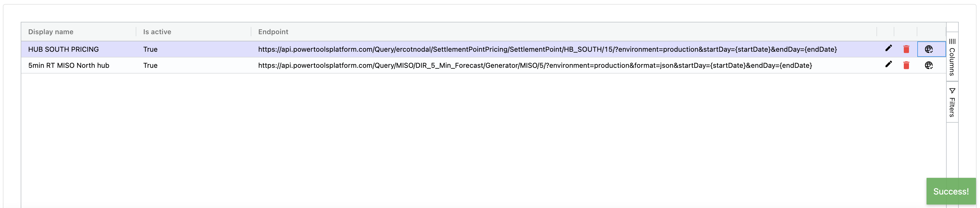Edit the 5min RT MISO North hub row
Image resolution: width=980 pixels, height=208 pixels.
(x=888, y=64)
